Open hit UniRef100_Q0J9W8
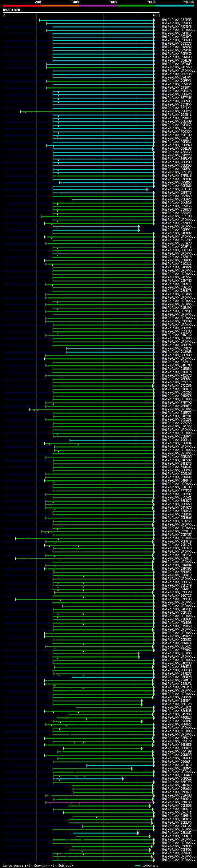 [x=177, y=351]
